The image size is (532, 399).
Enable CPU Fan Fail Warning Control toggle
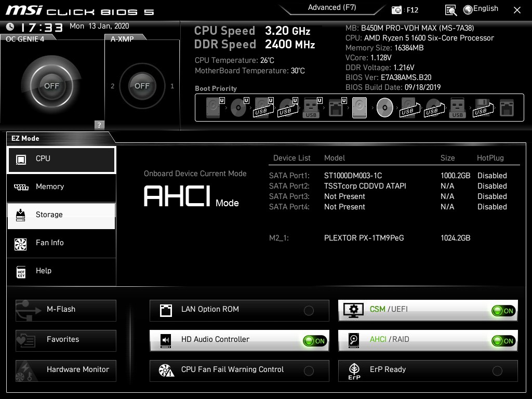point(309,371)
